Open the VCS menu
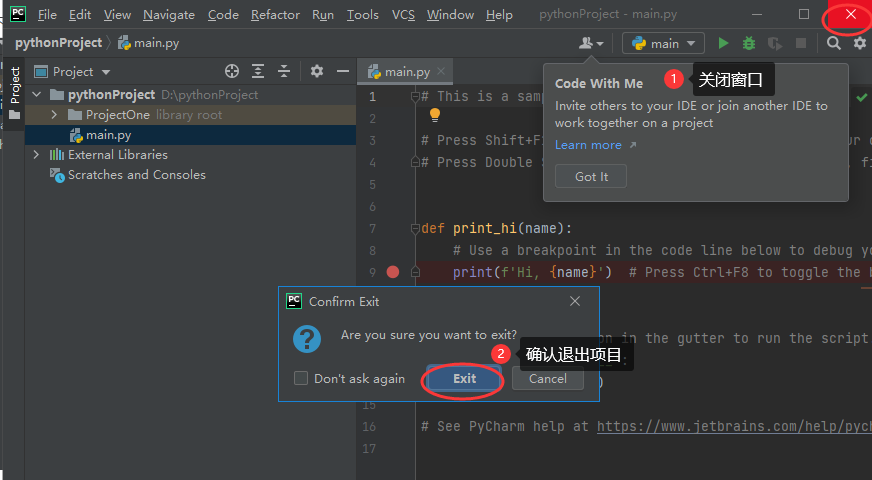The image size is (872, 480). click(403, 15)
